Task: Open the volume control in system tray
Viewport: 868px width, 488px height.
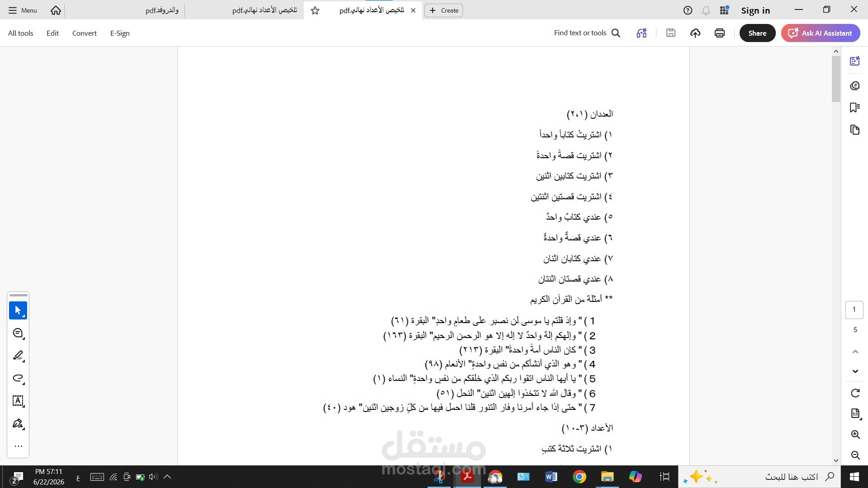Action: click(x=153, y=477)
